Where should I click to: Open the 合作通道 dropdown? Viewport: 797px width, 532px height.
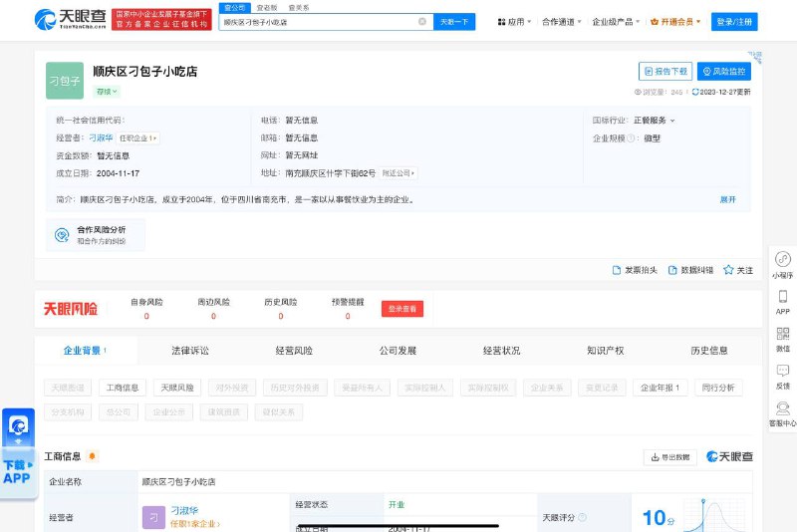(x=561, y=22)
